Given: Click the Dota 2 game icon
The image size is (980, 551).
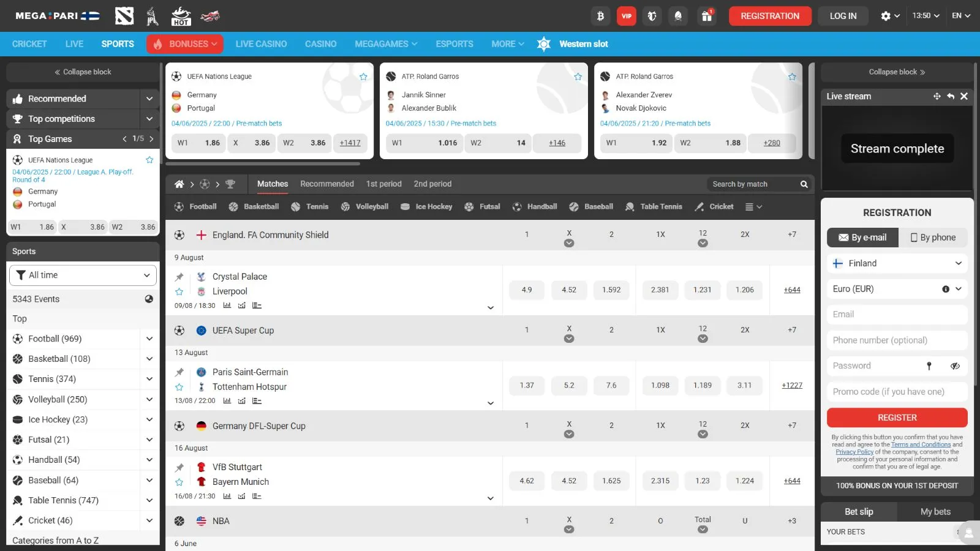Looking at the screenshot, I should coord(124,16).
